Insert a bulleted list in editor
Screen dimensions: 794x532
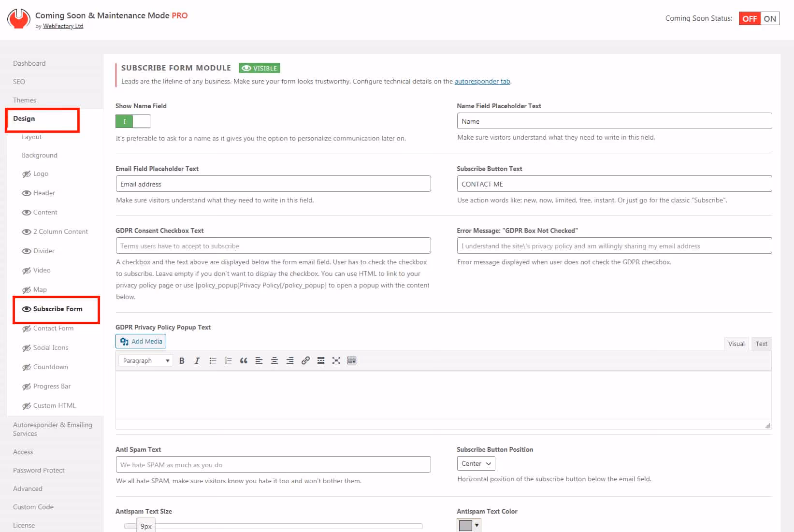pos(213,360)
